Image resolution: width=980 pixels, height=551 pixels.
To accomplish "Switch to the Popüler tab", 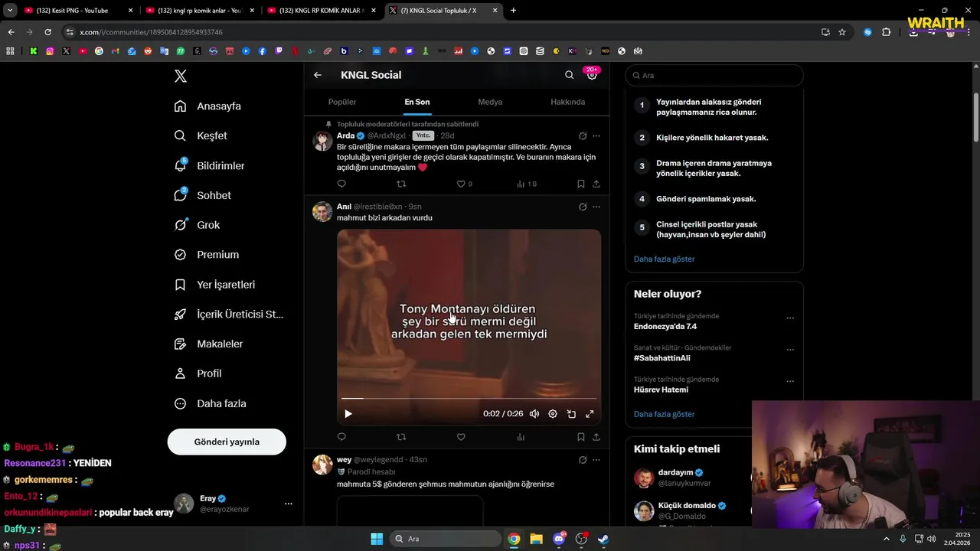I will tap(342, 102).
